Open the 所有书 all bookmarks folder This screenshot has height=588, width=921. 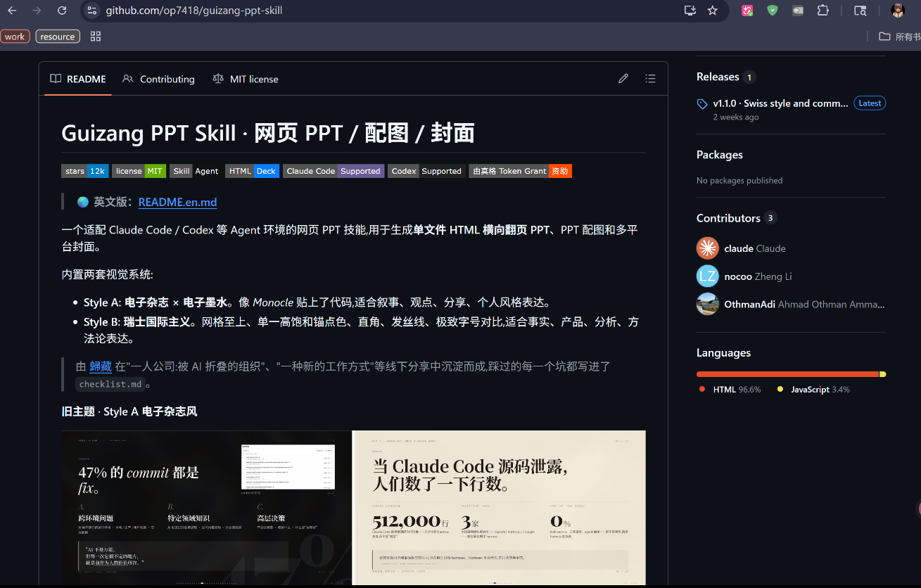900,37
